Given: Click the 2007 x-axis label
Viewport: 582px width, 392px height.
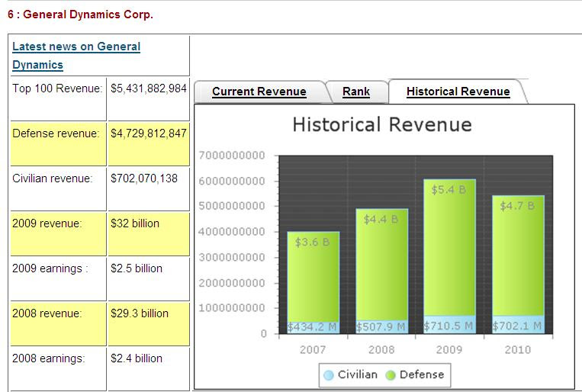Looking at the screenshot, I should pyautogui.click(x=313, y=350).
